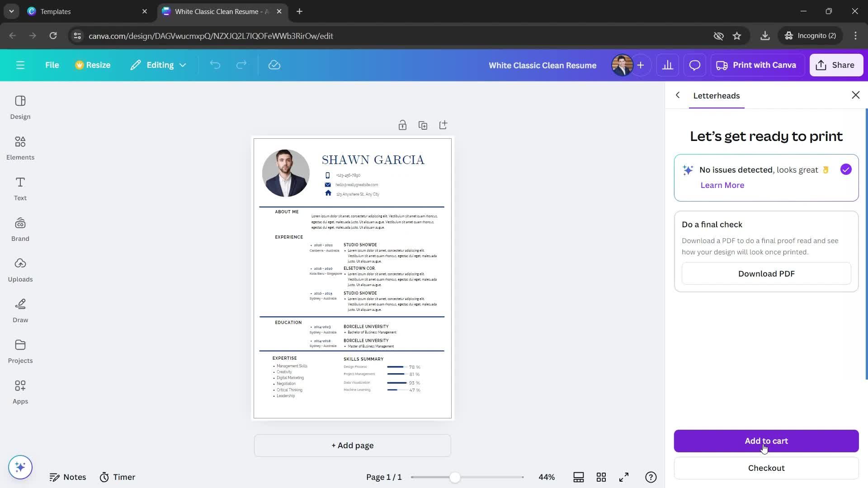The height and width of the screenshot is (488, 868).
Task: Click the Stats/Analytics icon
Action: [x=667, y=64]
